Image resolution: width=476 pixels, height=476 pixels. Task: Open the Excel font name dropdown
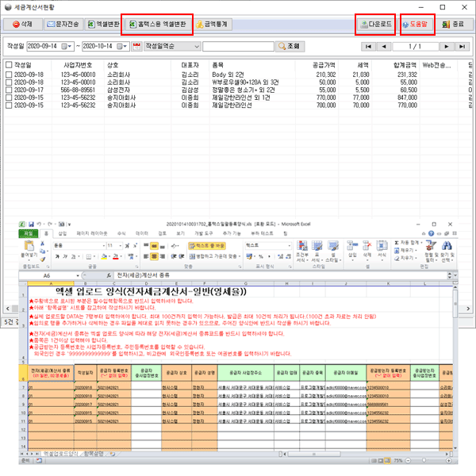tap(104, 245)
